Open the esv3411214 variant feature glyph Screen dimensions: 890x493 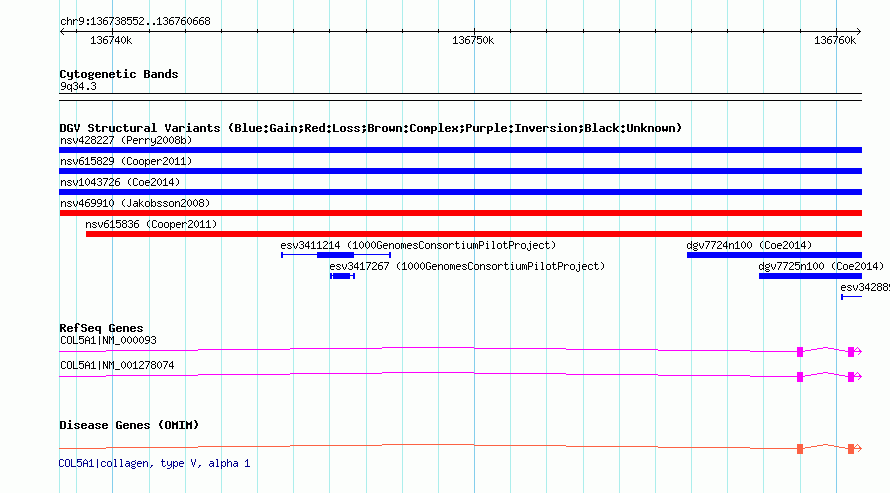336,255
